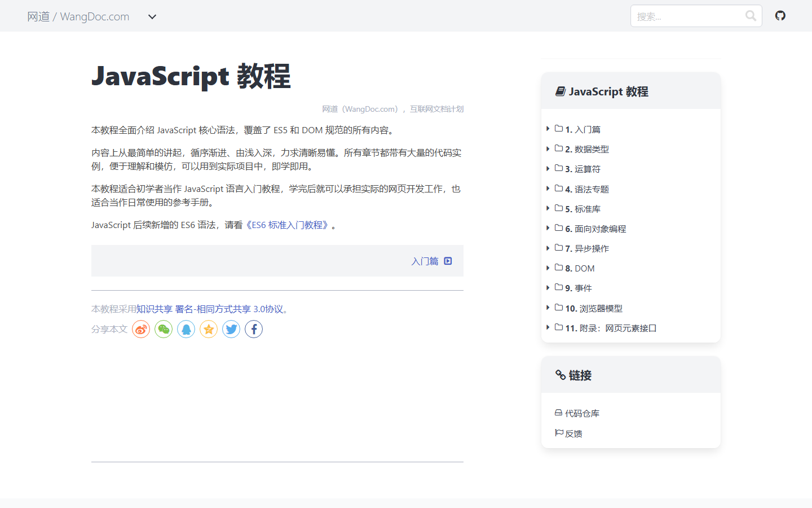This screenshot has width=812, height=508.
Task: Share via WeChat icon
Action: pos(164,329)
